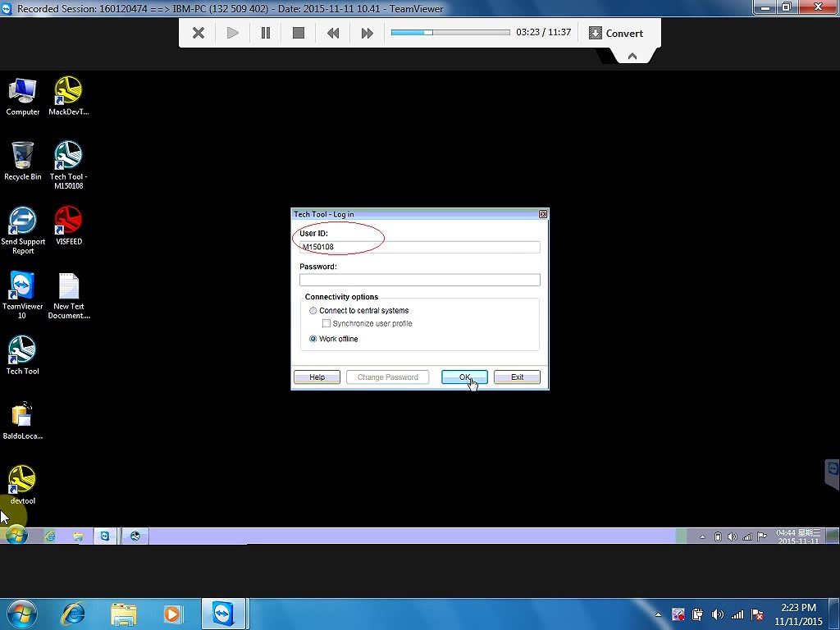
Task: Click Exit in the Tech Tool login dialog
Action: [x=517, y=377]
